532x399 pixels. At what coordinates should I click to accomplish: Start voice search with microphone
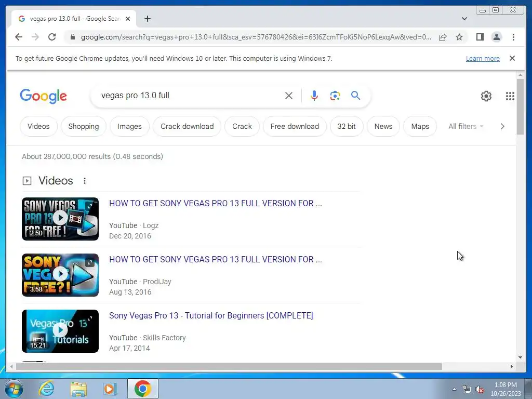314,96
